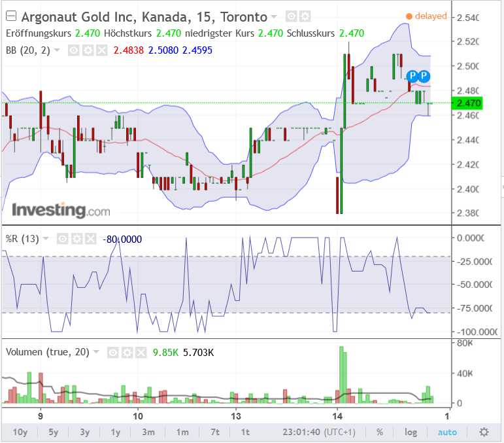The height and width of the screenshot is (443, 504).
Task: Click the 5.703K volume average value
Action: 198,353
